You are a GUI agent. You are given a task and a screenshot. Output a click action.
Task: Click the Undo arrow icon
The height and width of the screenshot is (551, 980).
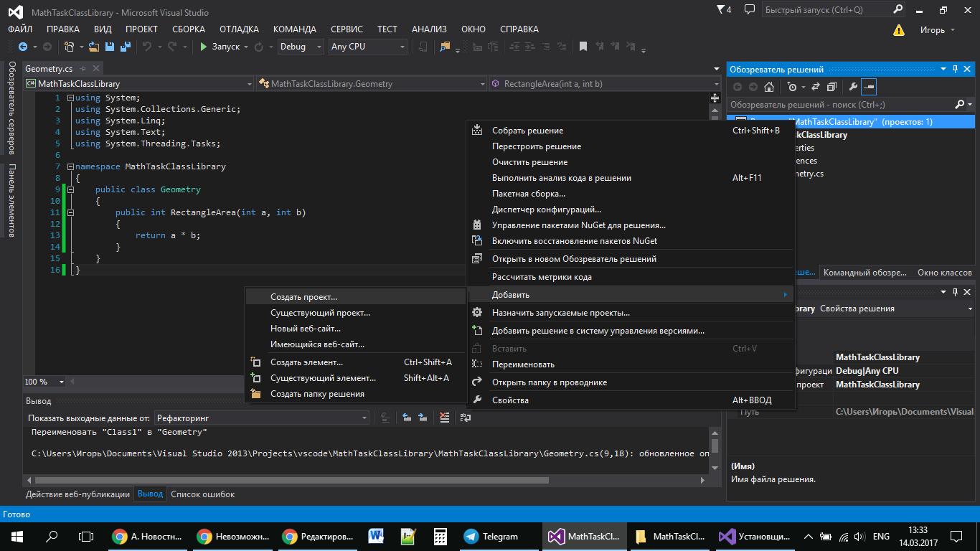[x=147, y=47]
